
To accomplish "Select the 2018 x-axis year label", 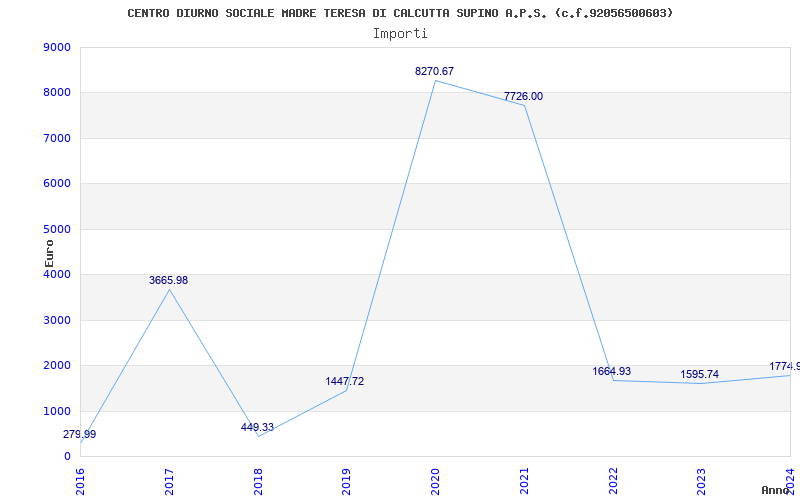I will click(x=258, y=481).
